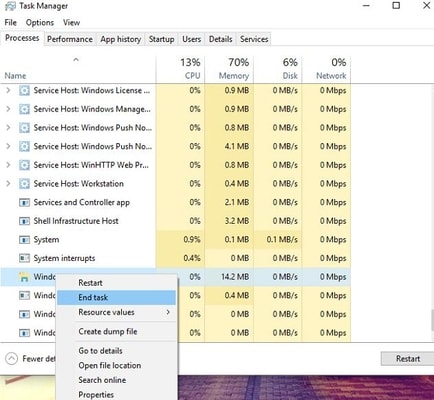Switch to the Details tab
This screenshot has height=400, width=434.
220,39
